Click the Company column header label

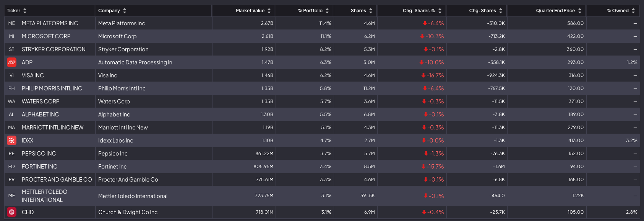[109, 11]
